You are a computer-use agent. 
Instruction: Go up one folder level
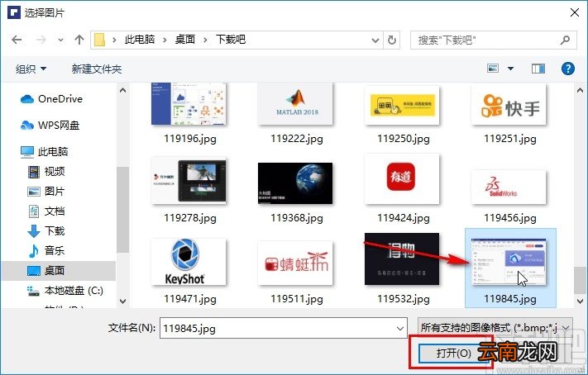[x=79, y=40]
